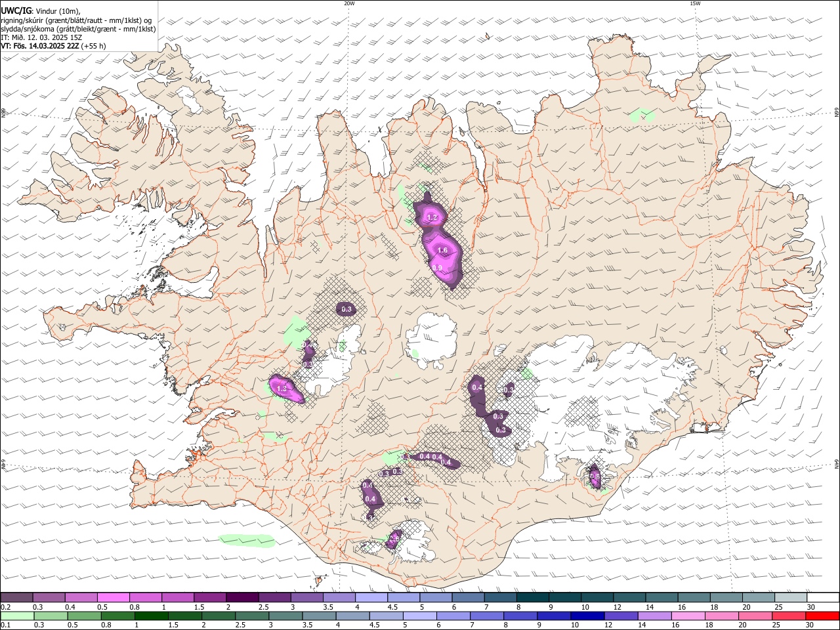Pick snow legend swatch between 0.8 and 1
This screenshot has height=630, width=840.
pos(145,597)
